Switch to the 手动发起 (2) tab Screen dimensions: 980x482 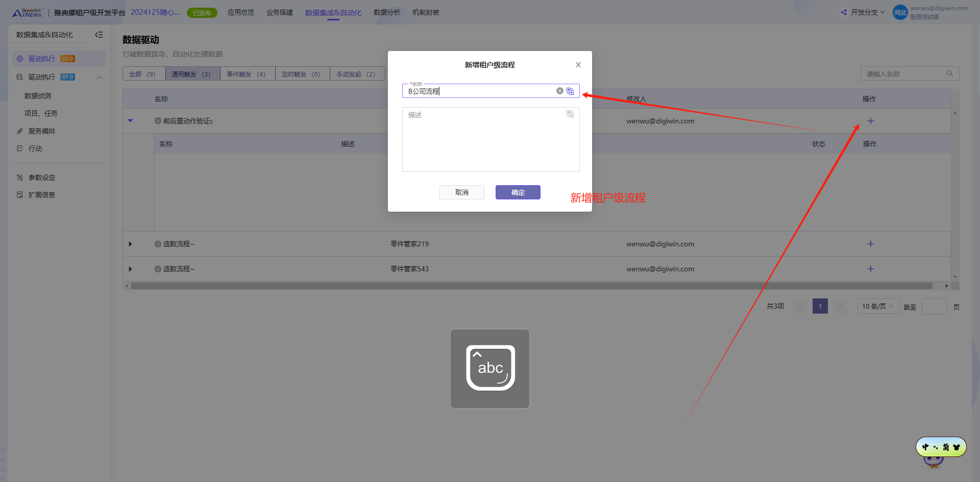pyautogui.click(x=357, y=74)
